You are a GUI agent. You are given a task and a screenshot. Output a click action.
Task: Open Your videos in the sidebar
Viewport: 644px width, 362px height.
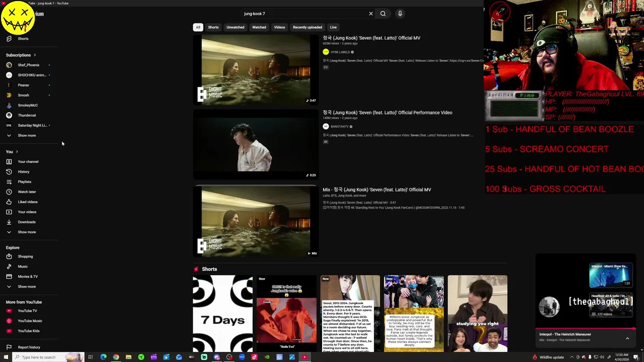pyautogui.click(x=27, y=212)
